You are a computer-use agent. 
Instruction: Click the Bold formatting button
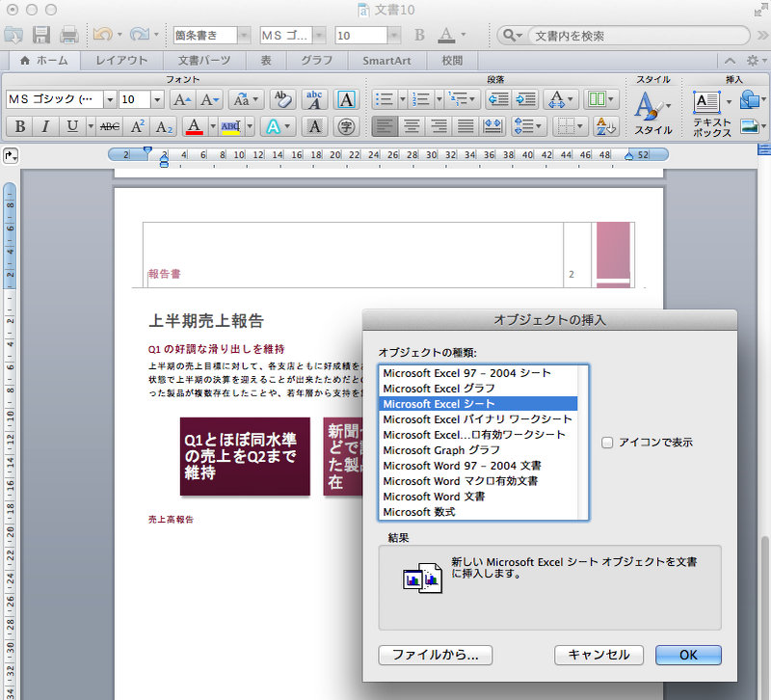[x=19, y=126]
